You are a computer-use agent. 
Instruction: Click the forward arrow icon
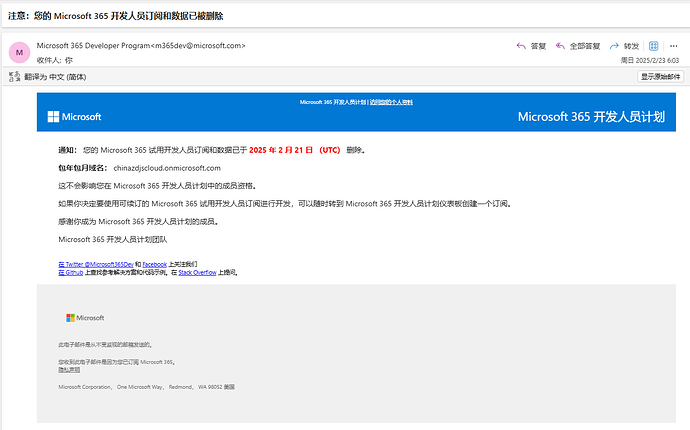[614, 46]
